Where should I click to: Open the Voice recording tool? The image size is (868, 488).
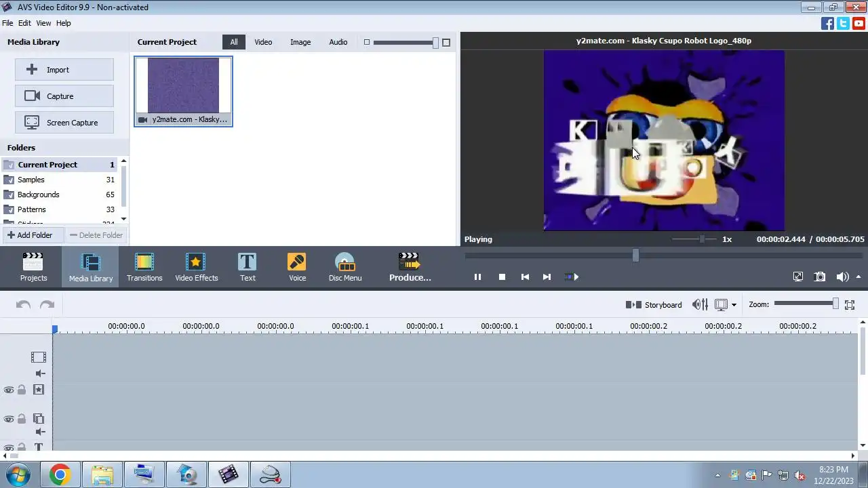[x=297, y=267]
